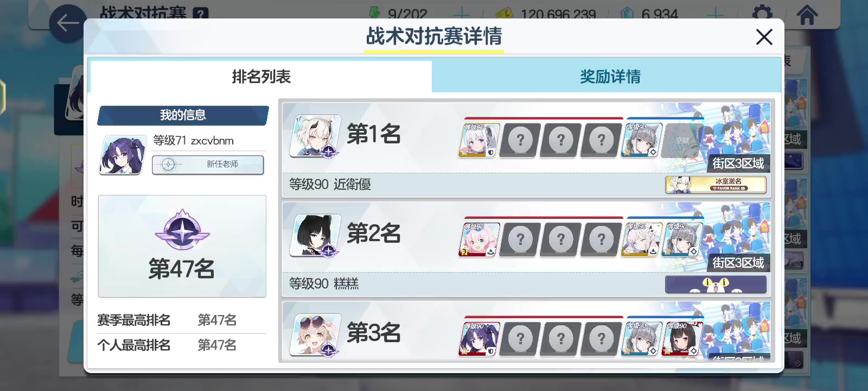
Task: Open my player avatar in 我的信息
Action: (123, 155)
